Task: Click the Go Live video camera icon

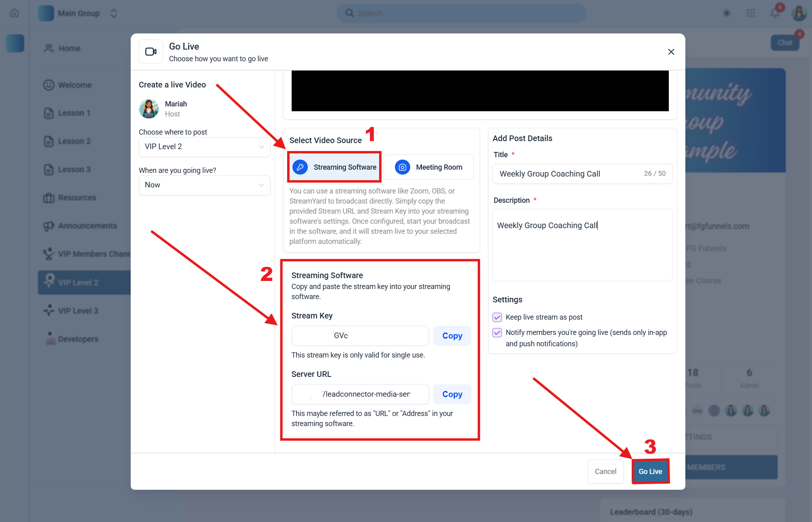Action: [x=151, y=52]
